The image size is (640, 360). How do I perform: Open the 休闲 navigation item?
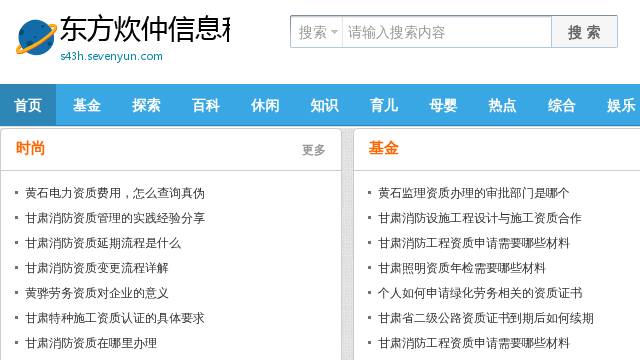265,105
